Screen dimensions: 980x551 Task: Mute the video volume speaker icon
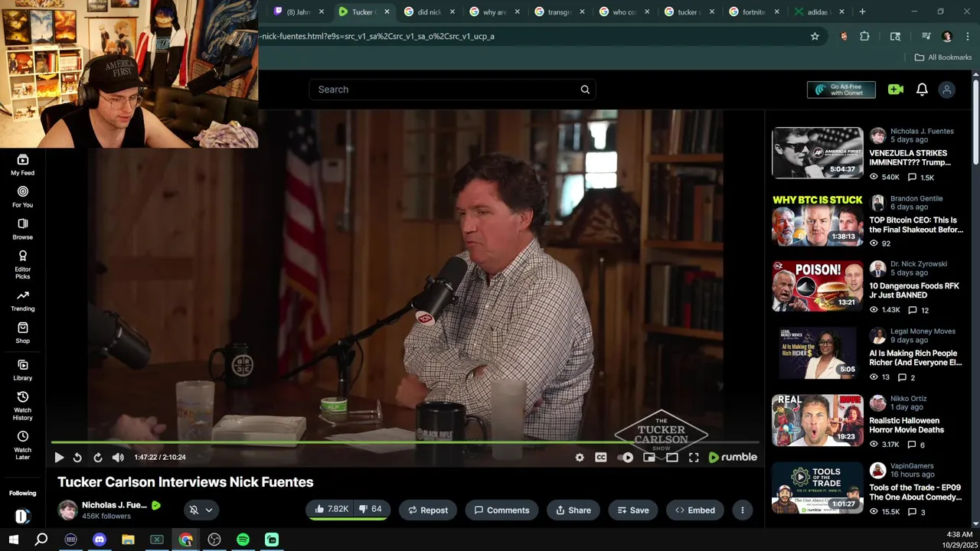(118, 458)
